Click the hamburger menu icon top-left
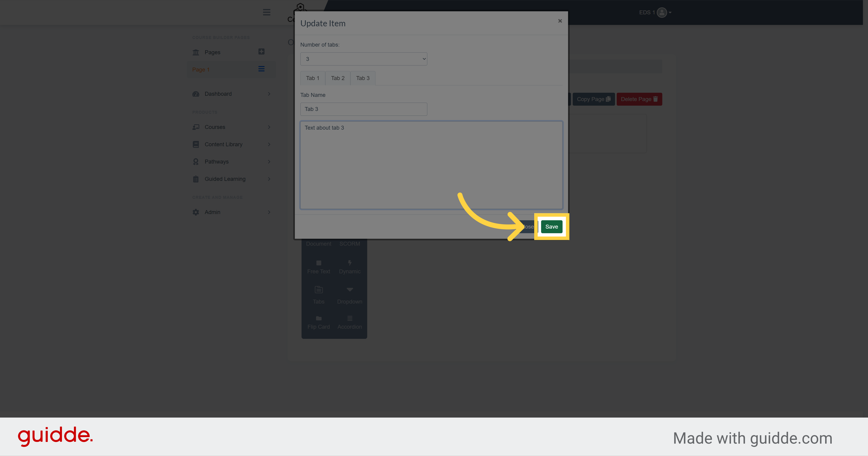Image resolution: width=868 pixels, height=456 pixels. pos(266,12)
